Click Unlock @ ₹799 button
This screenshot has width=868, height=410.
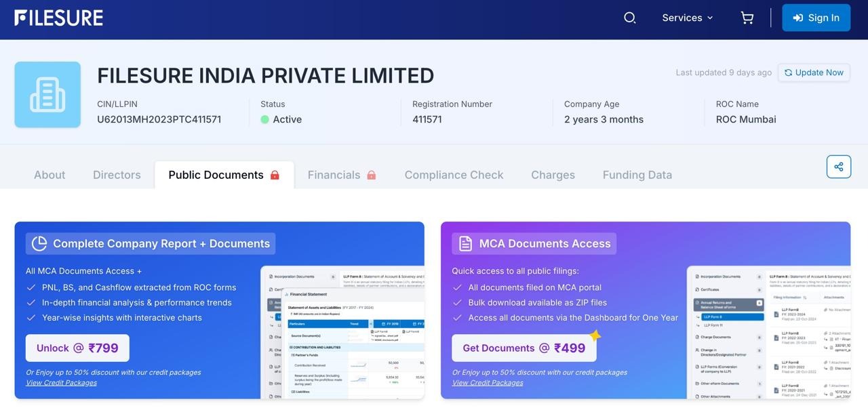coord(77,348)
